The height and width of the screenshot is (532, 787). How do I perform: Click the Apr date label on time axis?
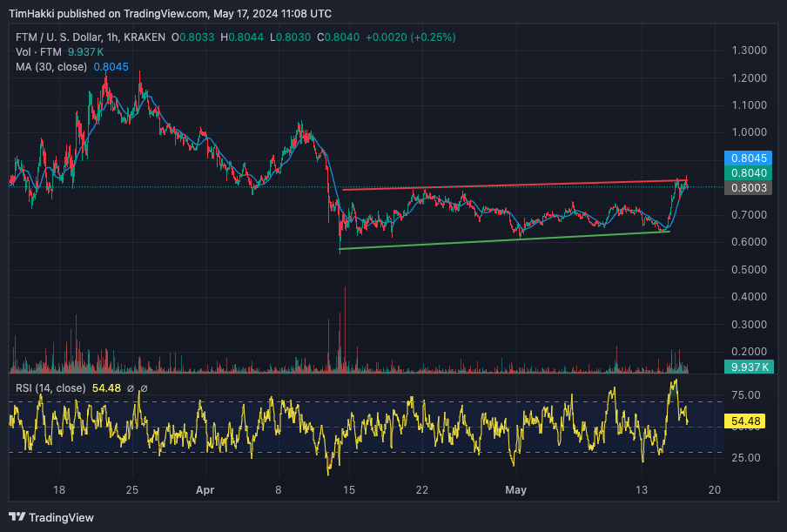pos(205,490)
